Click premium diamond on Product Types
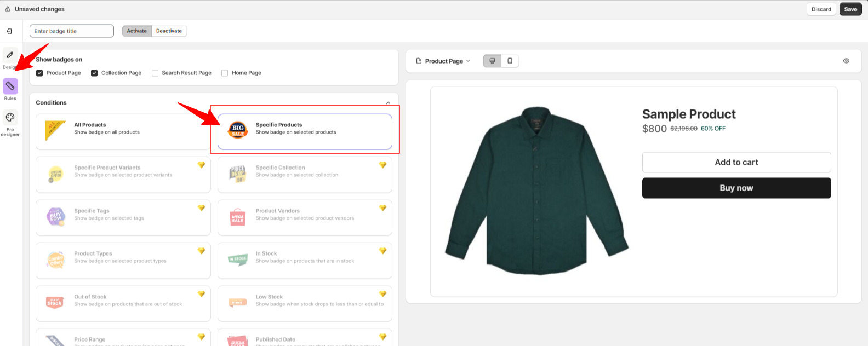This screenshot has height=346, width=868. [x=201, y=251]
